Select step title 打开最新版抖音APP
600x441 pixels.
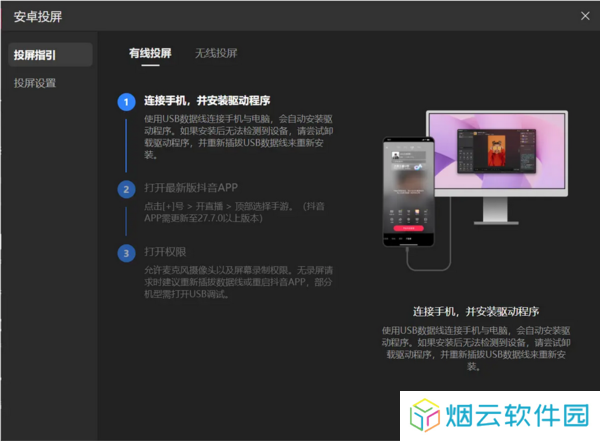coord(191,188)
